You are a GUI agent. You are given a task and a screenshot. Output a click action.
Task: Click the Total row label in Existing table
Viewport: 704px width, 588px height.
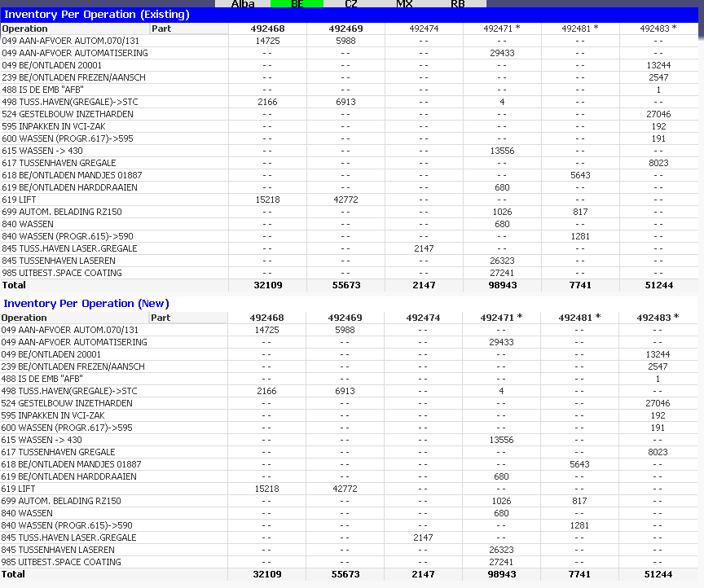click(14, 285)
